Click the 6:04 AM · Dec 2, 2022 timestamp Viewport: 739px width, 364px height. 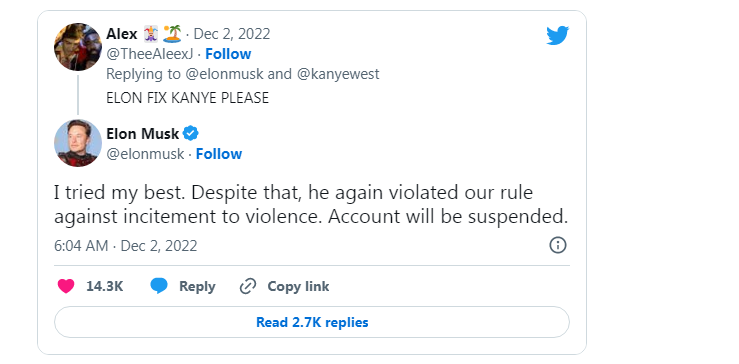125,246
